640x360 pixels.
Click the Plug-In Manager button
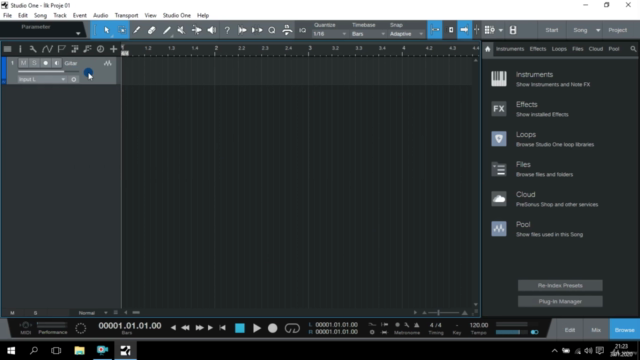point(560,302)
